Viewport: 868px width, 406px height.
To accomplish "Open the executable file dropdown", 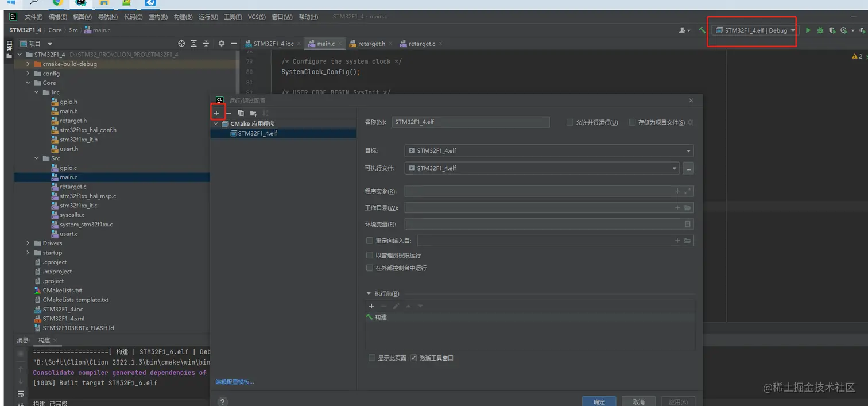I will (542, 168).
